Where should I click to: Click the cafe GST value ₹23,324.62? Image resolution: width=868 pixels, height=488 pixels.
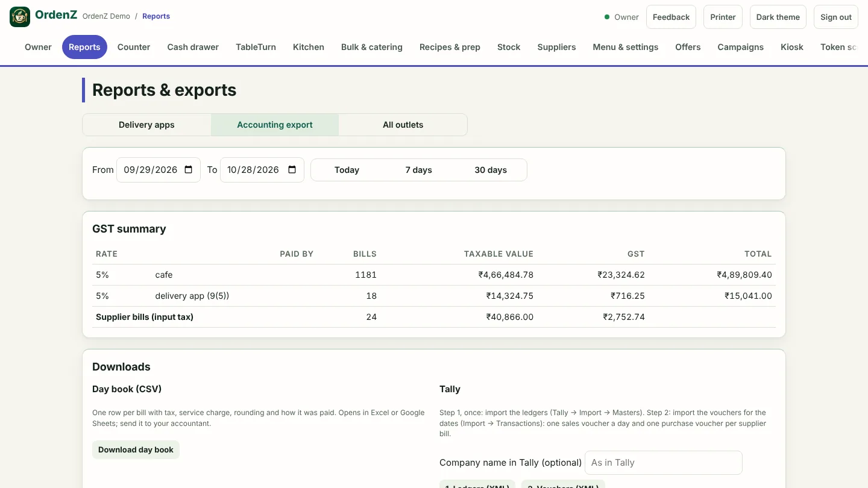coord(621,275)
